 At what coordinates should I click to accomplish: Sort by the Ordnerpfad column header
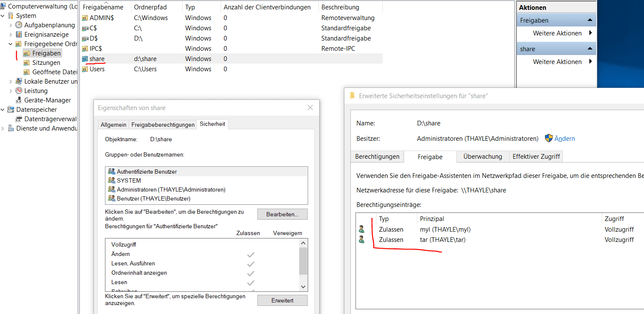[157, 7]
